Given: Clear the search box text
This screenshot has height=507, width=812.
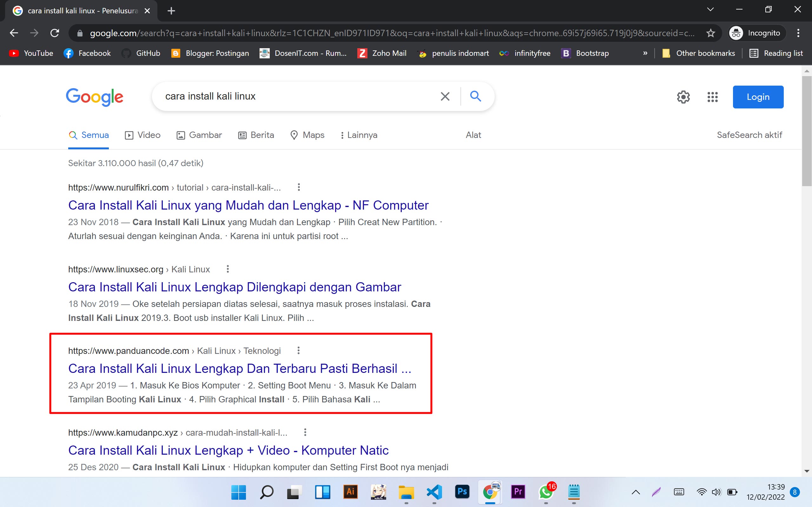Looking at the screenshot, I should click(445, 97).
